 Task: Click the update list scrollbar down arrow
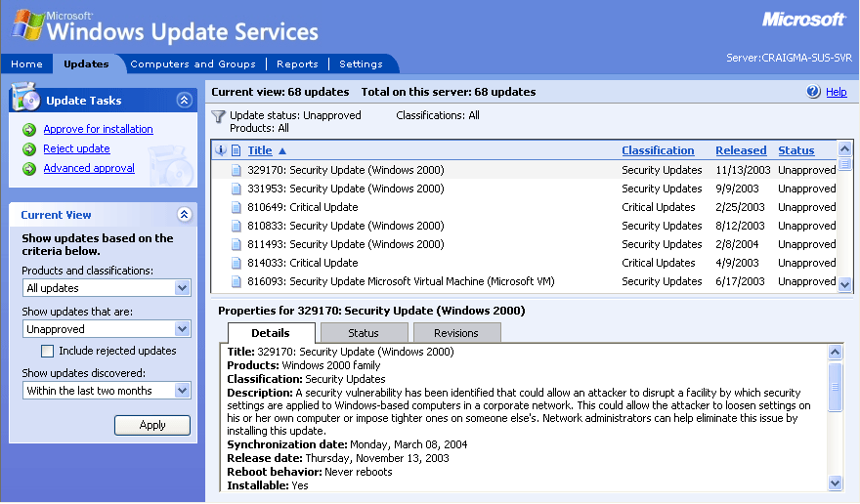(845, 284)
